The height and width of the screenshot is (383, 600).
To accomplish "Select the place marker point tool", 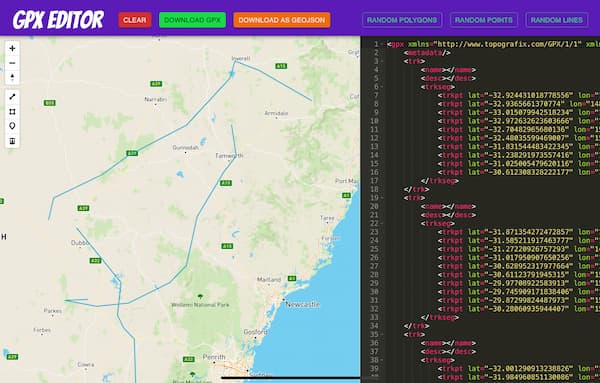I will click(12, 126).
